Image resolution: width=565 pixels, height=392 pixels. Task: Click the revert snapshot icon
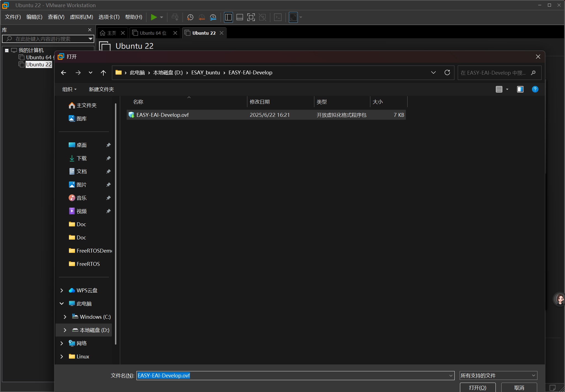[x=202, y=17]
